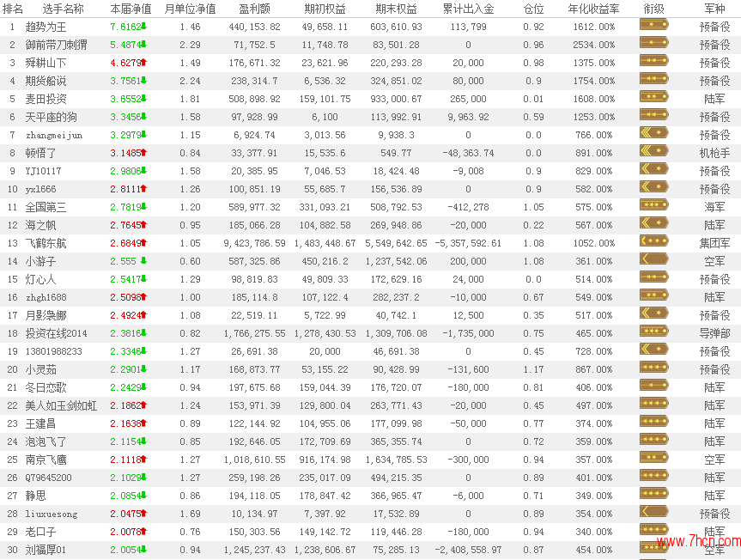Open trader 美人如玉剑如虹's entry
The image size is (741, 560).
tap(61, 405)
